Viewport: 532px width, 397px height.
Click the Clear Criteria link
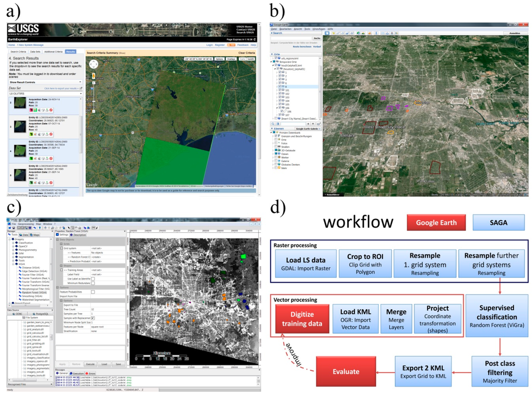(x=246, y=52)
